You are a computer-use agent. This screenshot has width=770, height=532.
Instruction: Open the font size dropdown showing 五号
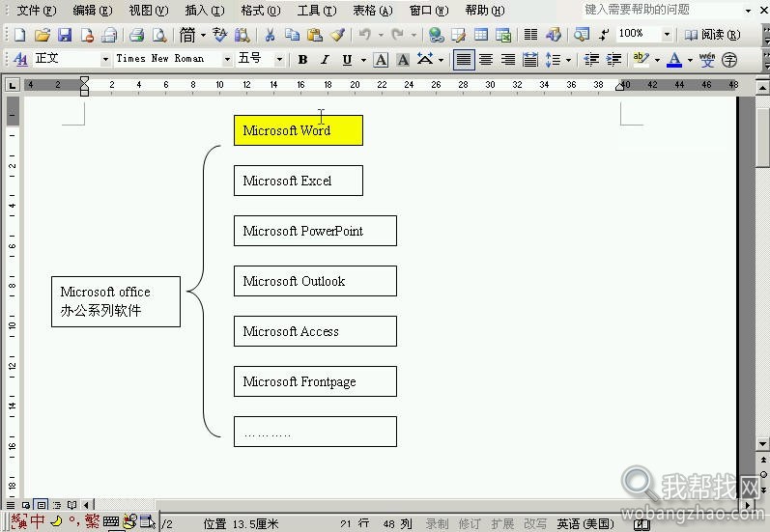[x=279, y=60]
